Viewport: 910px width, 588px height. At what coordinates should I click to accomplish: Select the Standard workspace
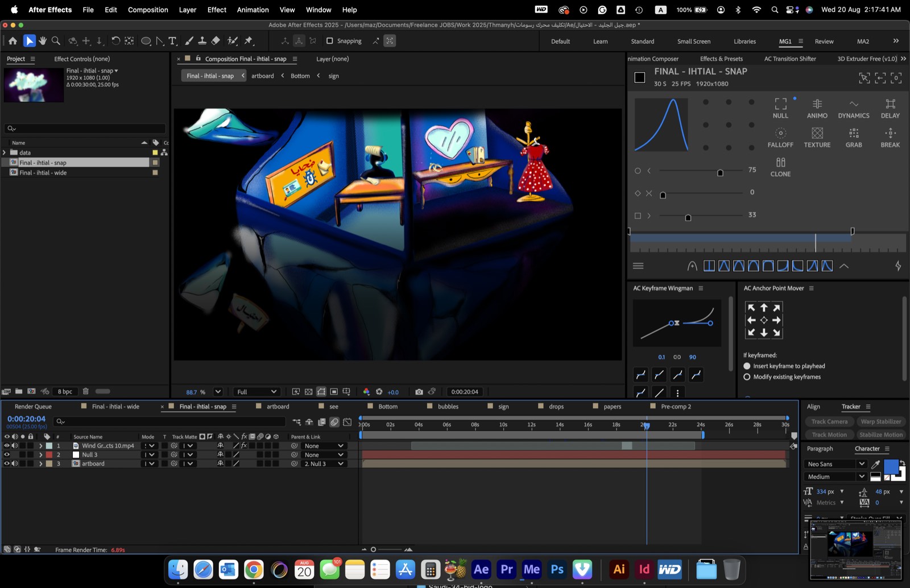pyautogui.click(x=642, y=42)
